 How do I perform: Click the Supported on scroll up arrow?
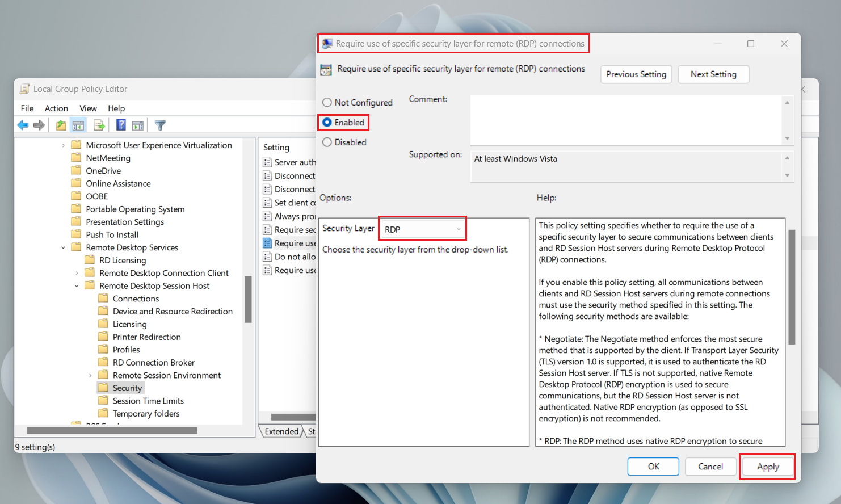click(x=787, y=158)
